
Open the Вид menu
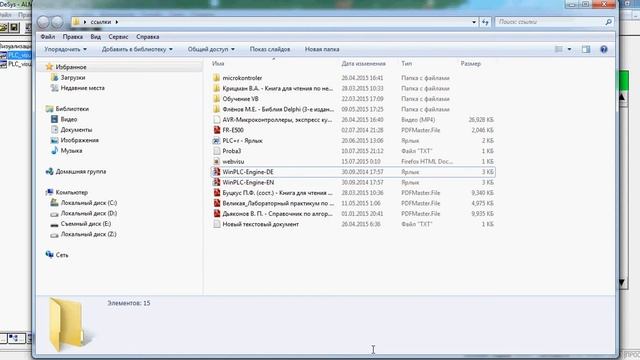pyautogui.click(x=96, y=37)
